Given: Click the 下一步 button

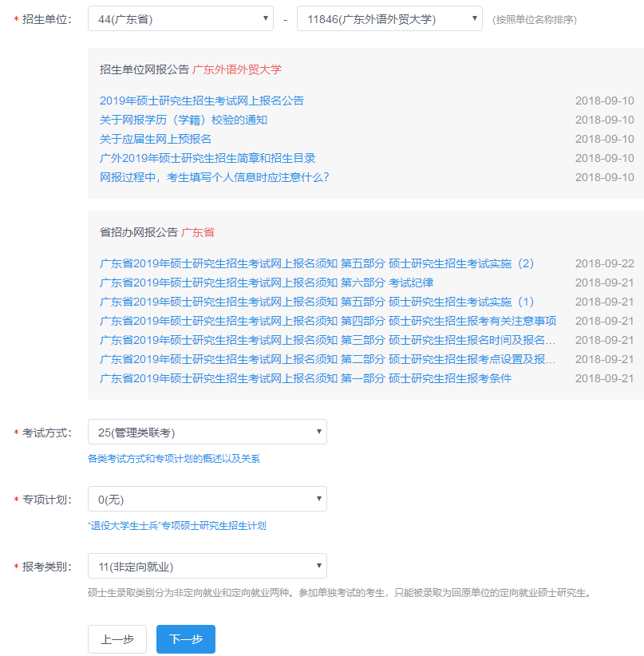Looking at the screenshot, I should (185, 639).
